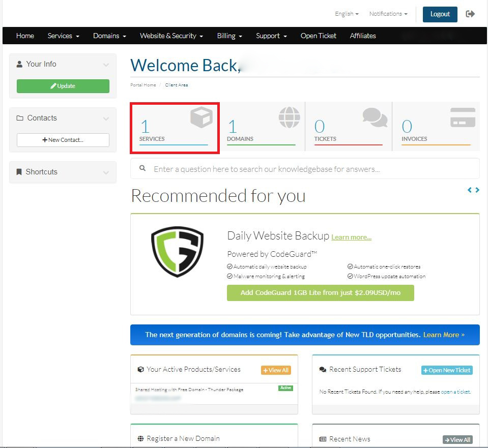Expand the Shortcuts panel chevron

click(x=106, y=172)
